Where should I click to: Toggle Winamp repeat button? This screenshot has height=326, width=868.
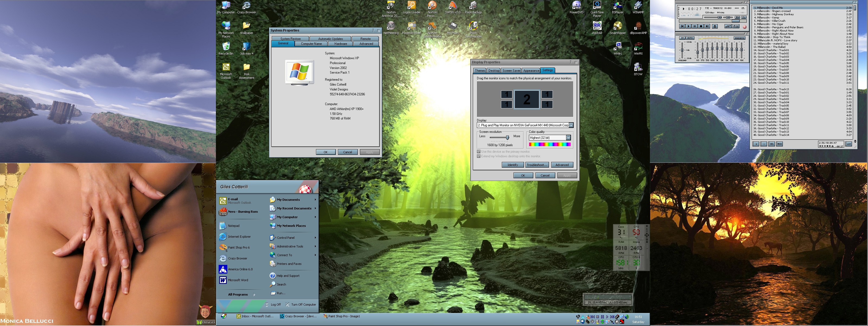tap(736, 26)
